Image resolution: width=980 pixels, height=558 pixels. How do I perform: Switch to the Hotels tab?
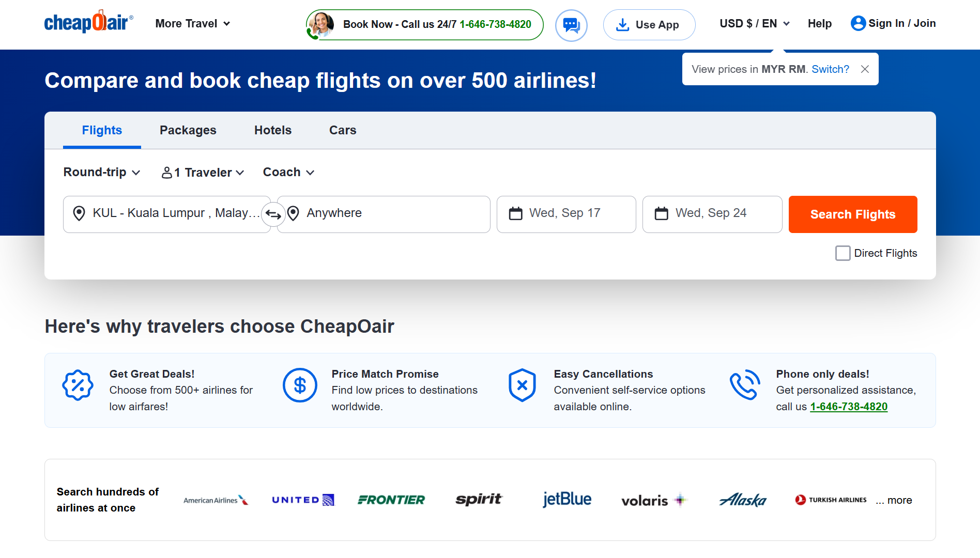point(272,130)
